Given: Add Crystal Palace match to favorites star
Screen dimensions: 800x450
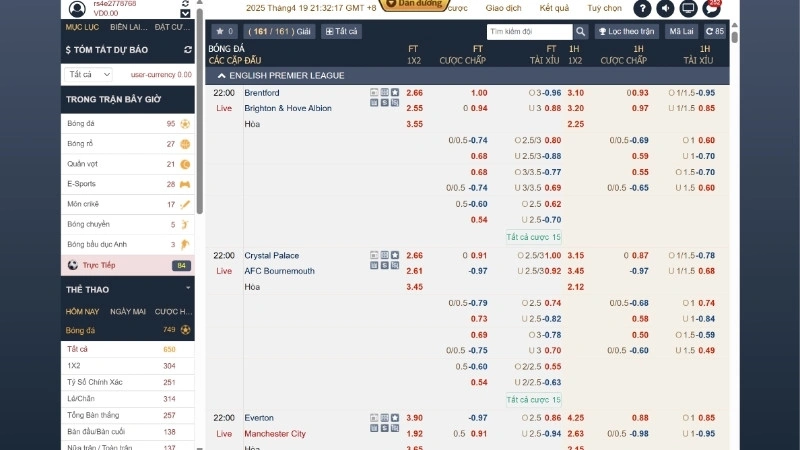Looking at the screenshot, I should 395,255.
